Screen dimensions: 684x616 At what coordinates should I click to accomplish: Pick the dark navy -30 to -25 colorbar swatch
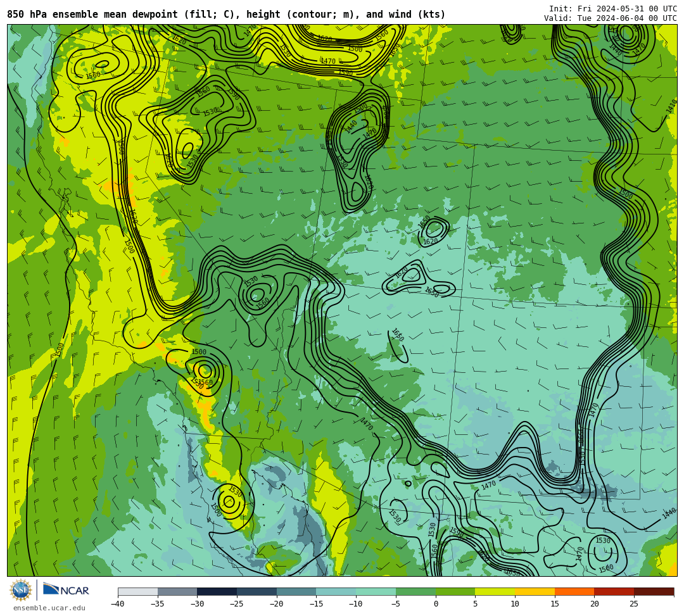point(217,591)
